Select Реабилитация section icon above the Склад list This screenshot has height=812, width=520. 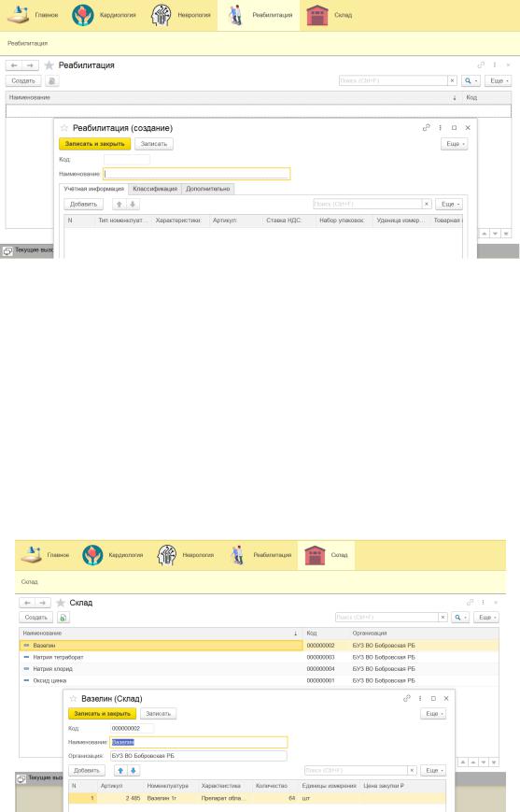tap(237, 555)
